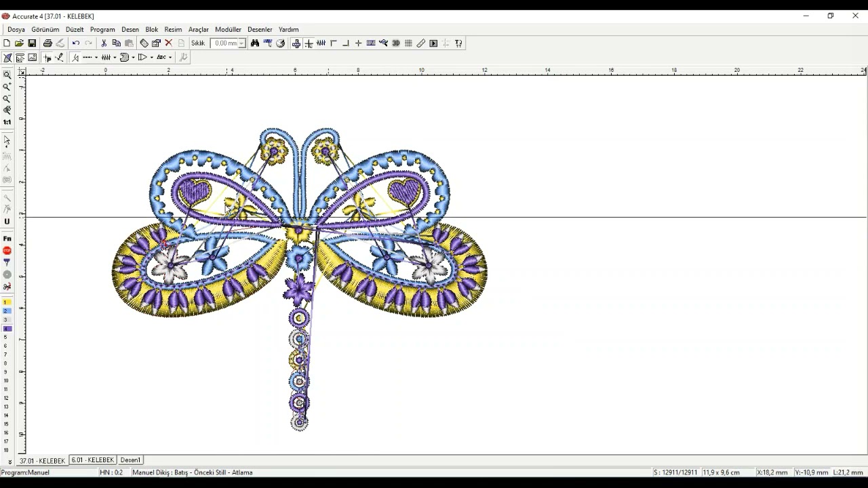Screen dimensions: 868x488
Task: Open the Araçlar menu
Action: [x=198, y=30]
